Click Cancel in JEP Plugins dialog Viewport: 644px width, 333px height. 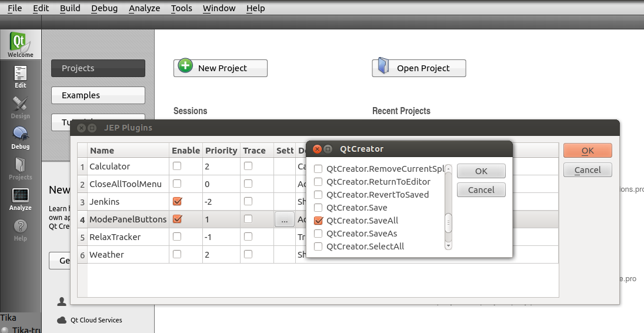point(588,170)
